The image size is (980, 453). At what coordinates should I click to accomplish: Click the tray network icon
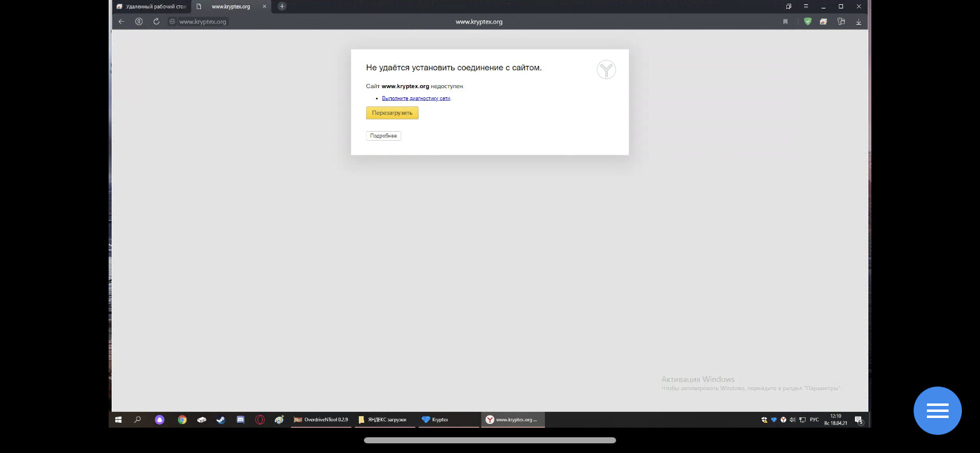[x=802, y=420]
